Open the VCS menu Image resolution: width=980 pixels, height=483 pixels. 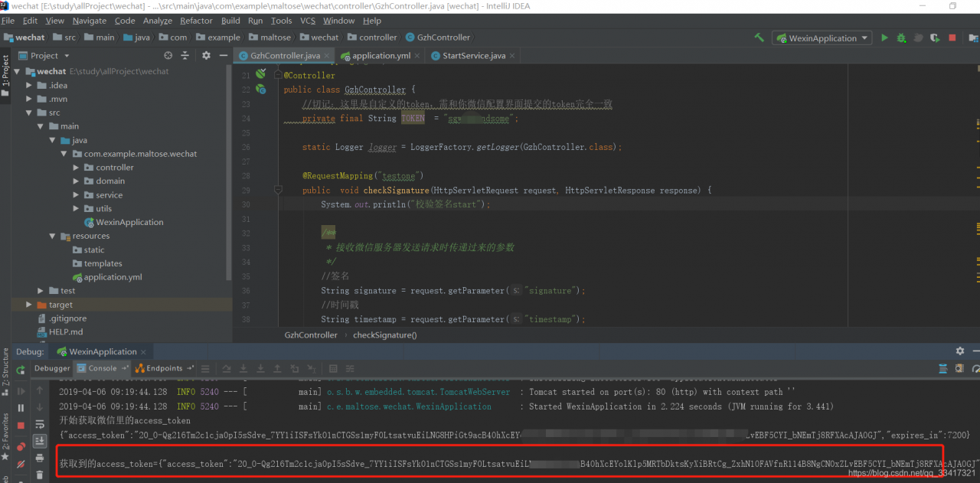pyautogui.click(x=308, y=21)
